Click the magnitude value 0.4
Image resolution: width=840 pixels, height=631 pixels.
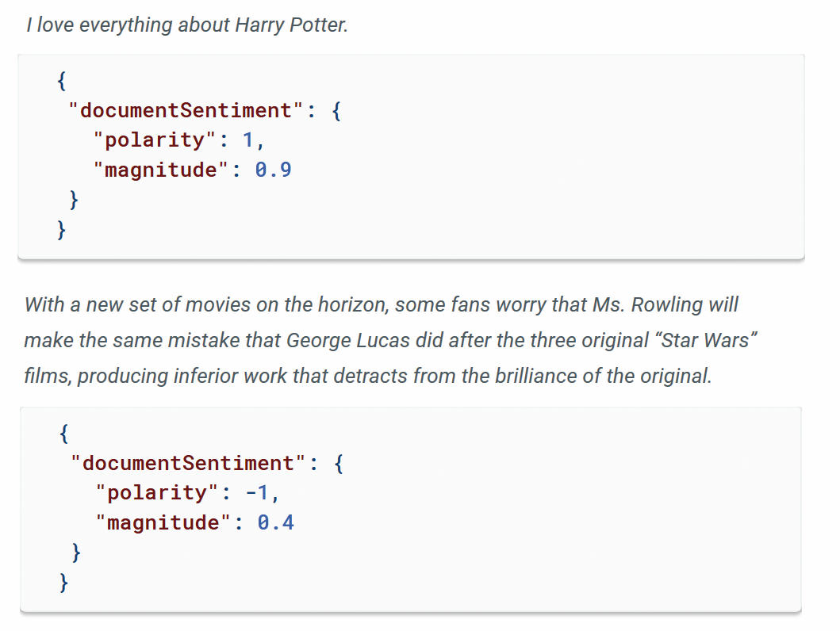[x=276, y=523]
